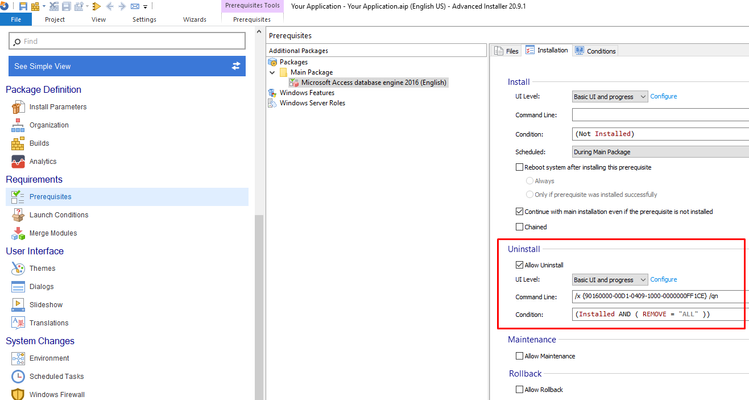This screenshot has height=400, width=749.
Task: Enable the Chained checkbox
Action: click(519, 227)
